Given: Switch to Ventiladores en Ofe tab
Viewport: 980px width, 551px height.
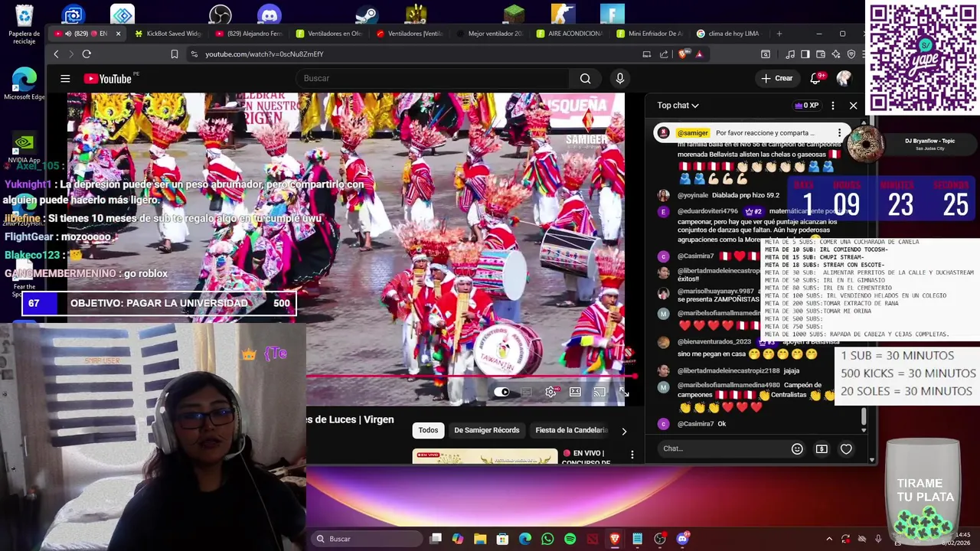Looking at the screenshot, I should [329, 34].
